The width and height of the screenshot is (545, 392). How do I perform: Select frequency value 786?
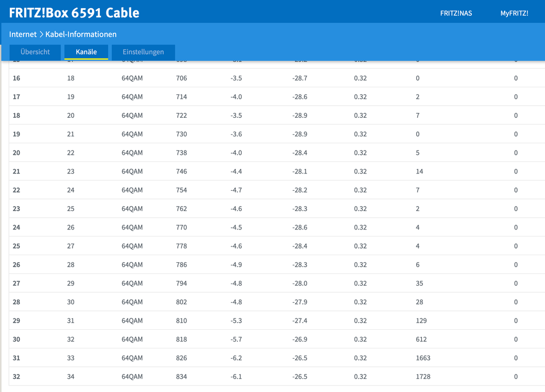(182, 265)
